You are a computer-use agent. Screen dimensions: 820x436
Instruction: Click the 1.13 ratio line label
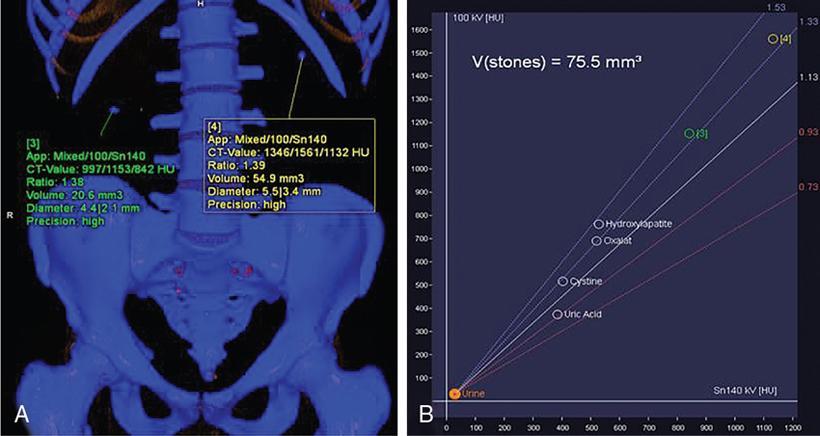click(807, 76)
